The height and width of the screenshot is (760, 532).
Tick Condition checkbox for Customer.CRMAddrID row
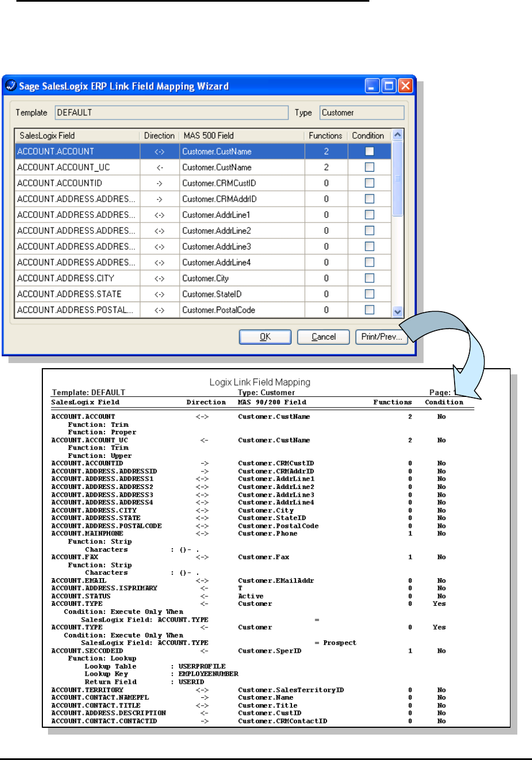coord(369,199)
